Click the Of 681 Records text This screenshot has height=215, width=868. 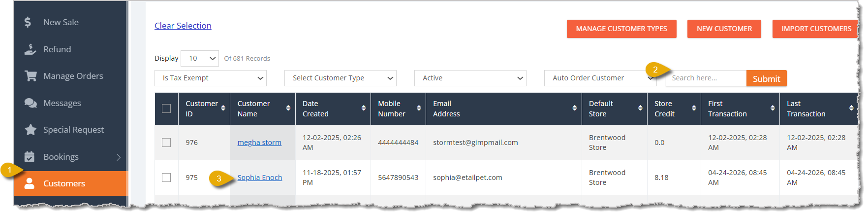[x=247, y=58]
